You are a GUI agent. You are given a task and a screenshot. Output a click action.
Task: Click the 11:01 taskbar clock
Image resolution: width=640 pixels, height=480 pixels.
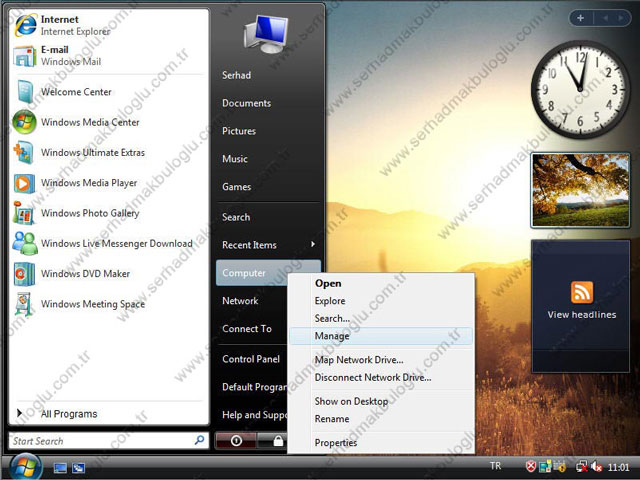tap(618, 467)
